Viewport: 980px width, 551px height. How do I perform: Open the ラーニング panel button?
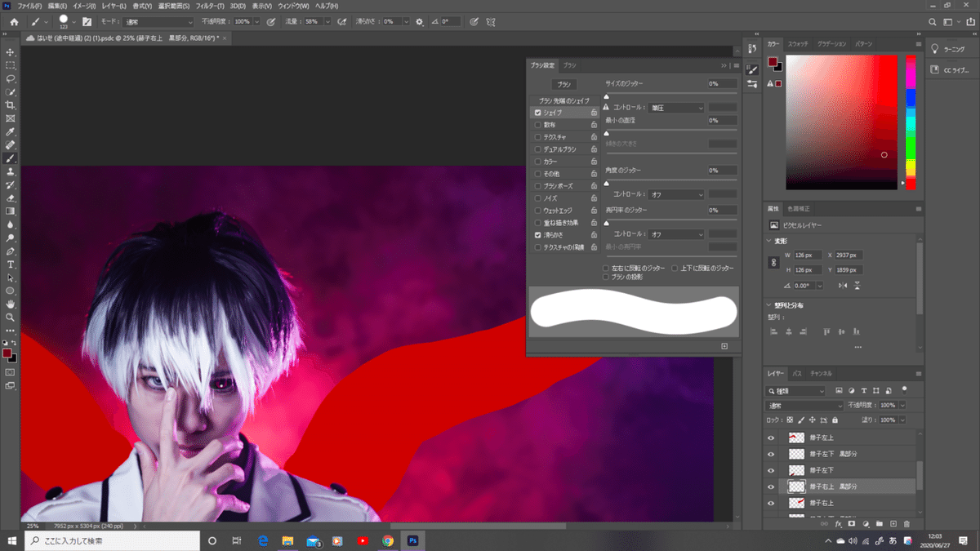954,49
